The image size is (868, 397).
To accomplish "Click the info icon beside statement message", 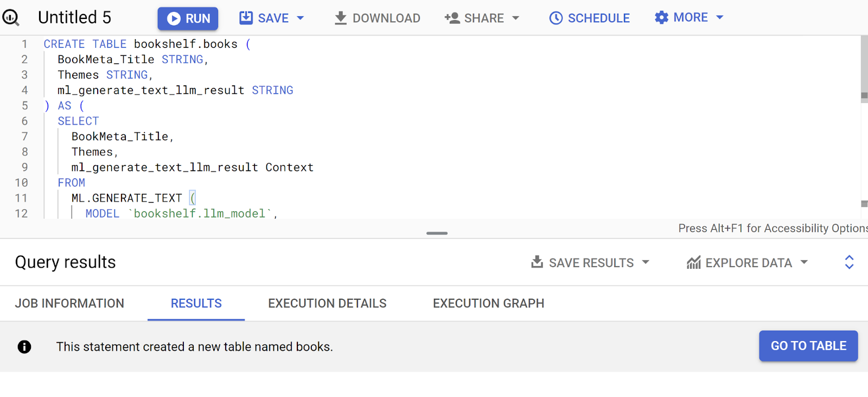I will tap(24, 346).
